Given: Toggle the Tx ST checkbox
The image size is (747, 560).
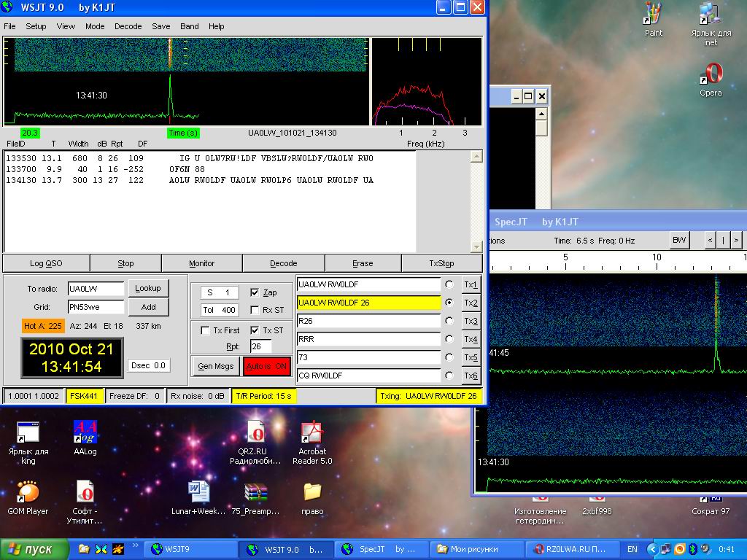Looking at the screenshot, I should point(255,330).
